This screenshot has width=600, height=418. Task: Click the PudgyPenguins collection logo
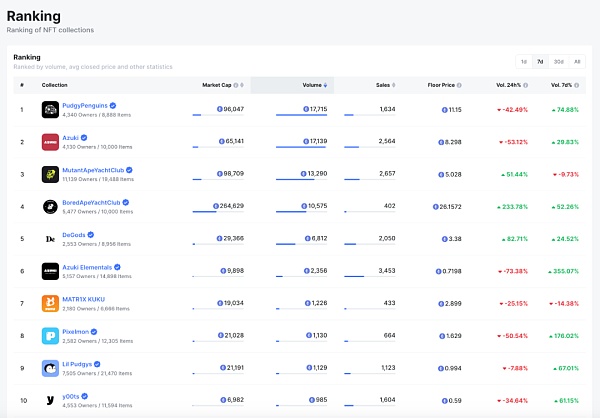click(x=50, y=109)
